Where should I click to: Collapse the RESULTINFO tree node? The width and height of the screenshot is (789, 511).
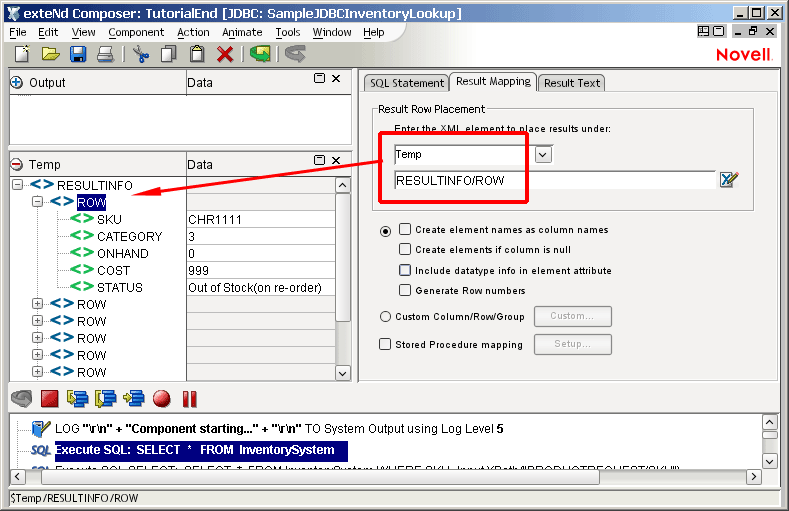point(18,185)
